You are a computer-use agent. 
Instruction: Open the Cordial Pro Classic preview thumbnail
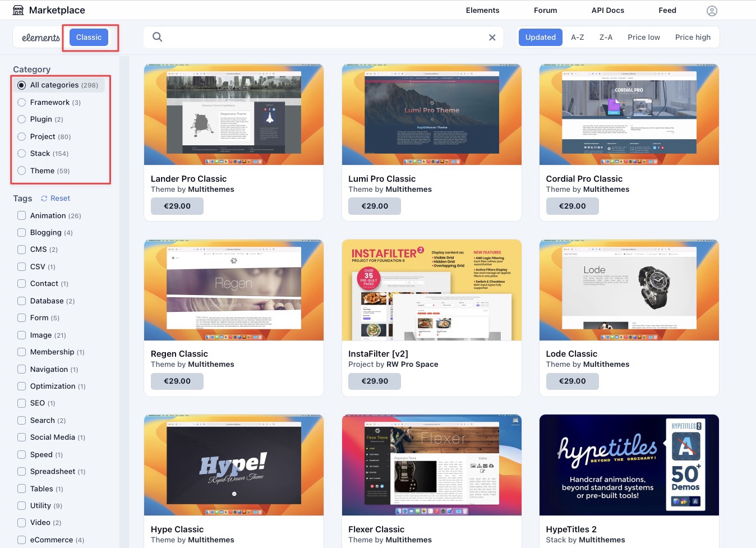(629, 114)
